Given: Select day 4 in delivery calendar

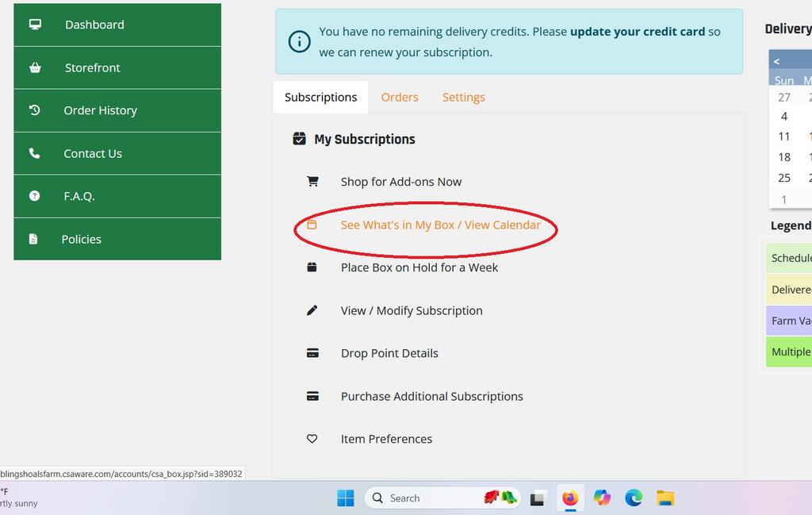Looking at the screenshot, I should click(784, 117).
